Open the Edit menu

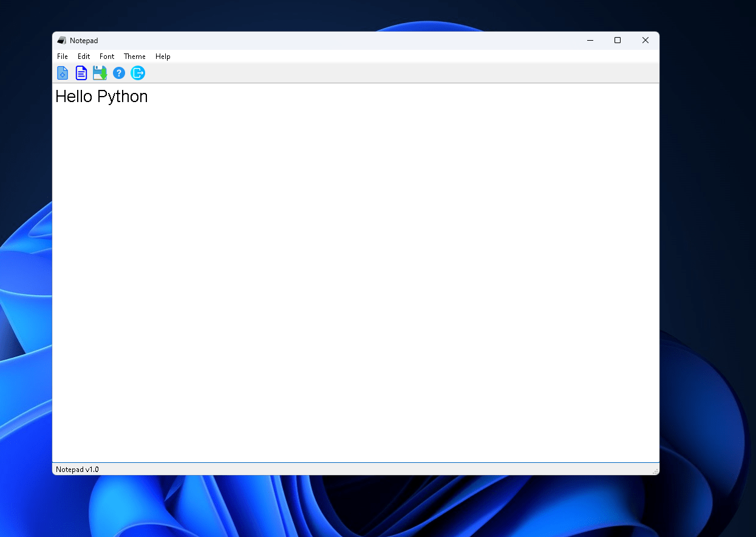pos(84,56)
